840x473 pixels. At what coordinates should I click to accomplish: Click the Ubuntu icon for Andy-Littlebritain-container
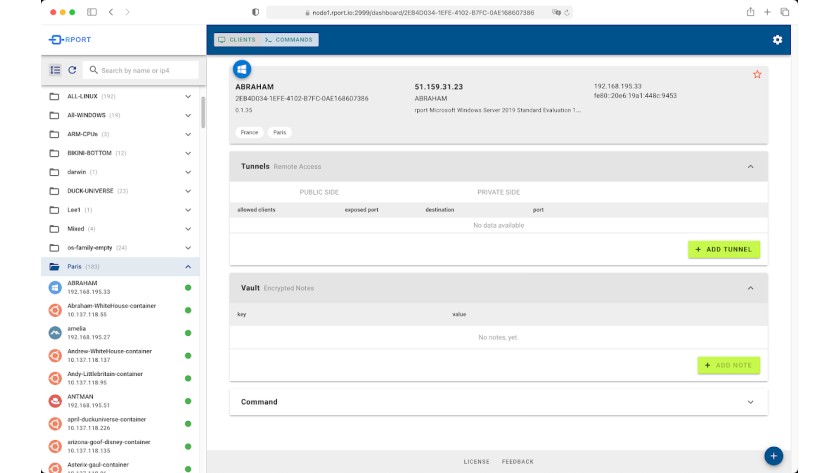tap(55, 378)
